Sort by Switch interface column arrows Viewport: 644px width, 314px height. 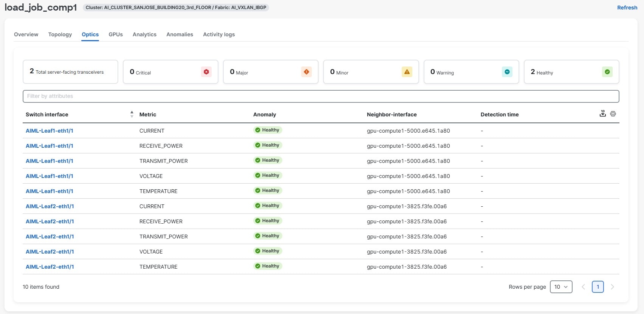pos(132,114)
